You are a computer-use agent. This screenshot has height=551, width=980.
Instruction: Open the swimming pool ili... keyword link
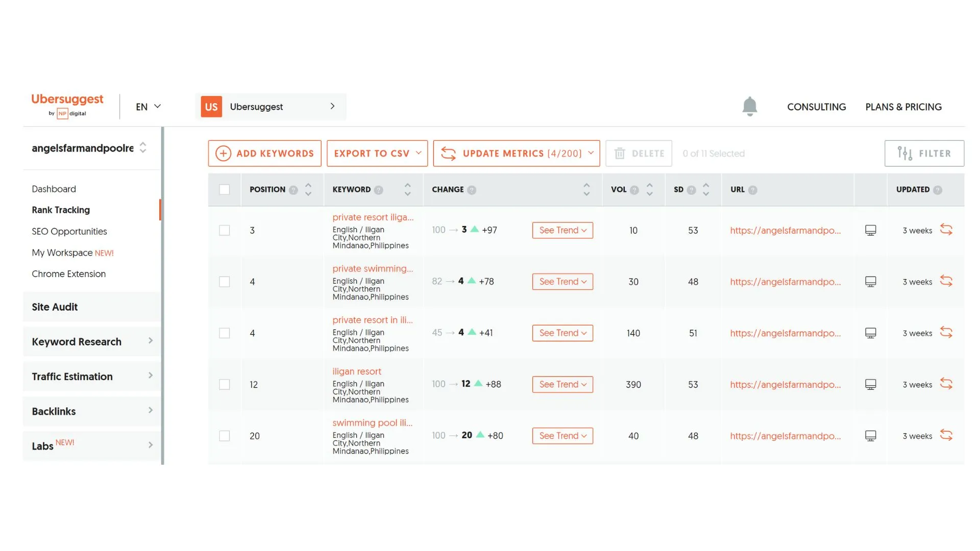click(x=373, y=422)
